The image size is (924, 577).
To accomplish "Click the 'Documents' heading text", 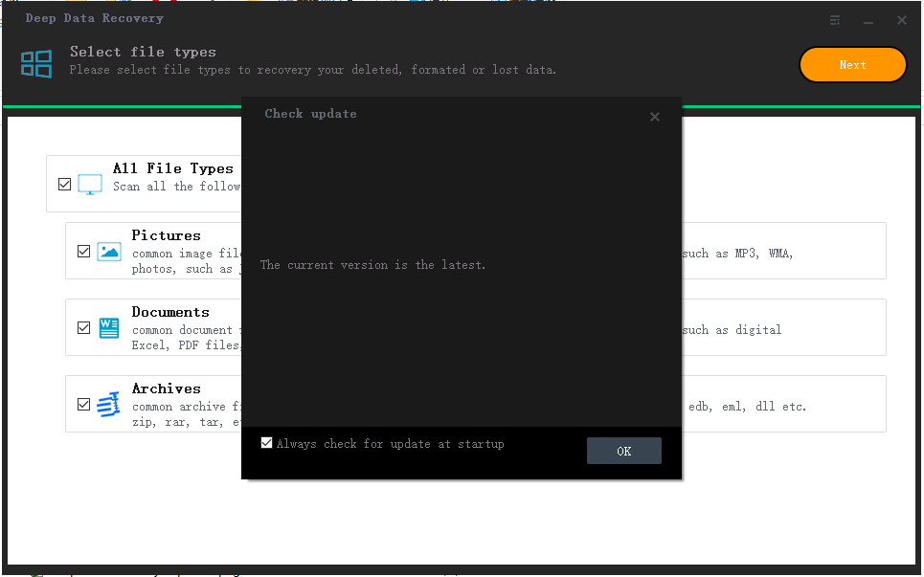I will (170, 312).
